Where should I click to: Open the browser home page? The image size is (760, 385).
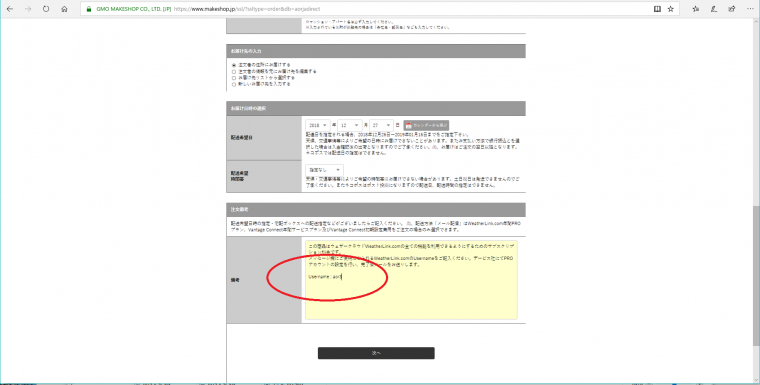[64, 9]
